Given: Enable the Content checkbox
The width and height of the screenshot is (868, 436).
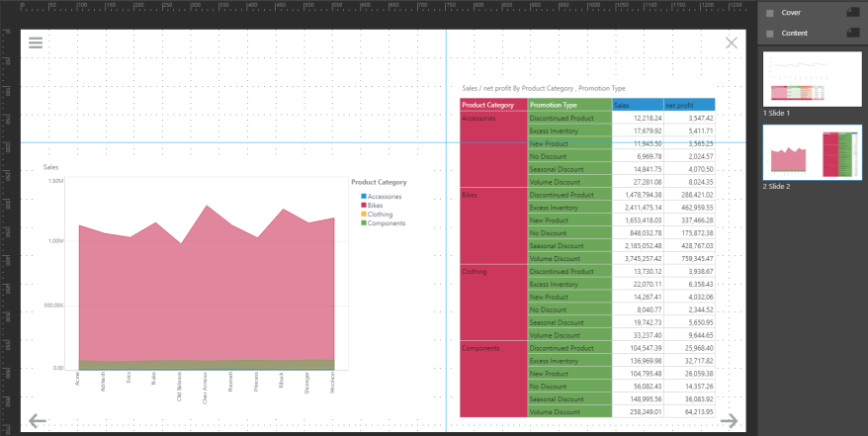Looking at the screenshot, I should click(x=771, y=34).
